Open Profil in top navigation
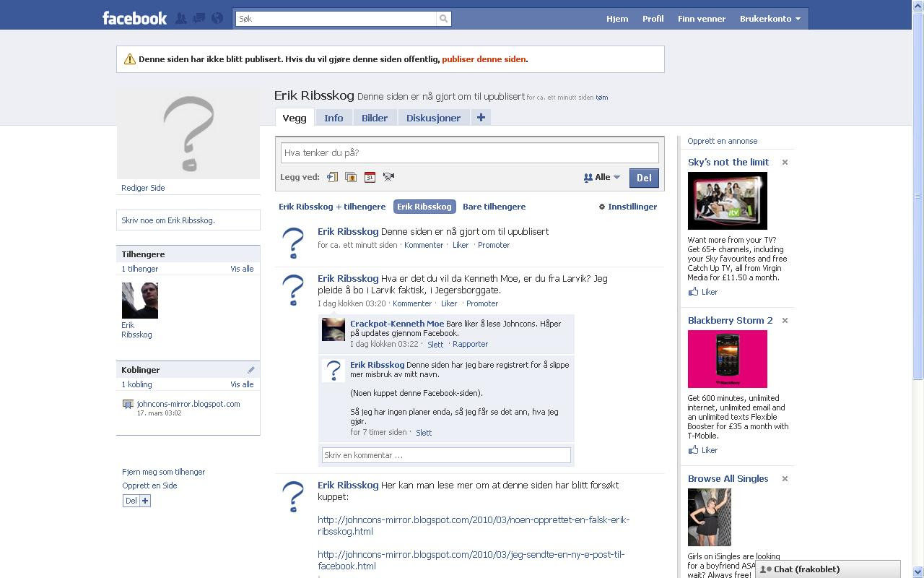 [653, 19]
